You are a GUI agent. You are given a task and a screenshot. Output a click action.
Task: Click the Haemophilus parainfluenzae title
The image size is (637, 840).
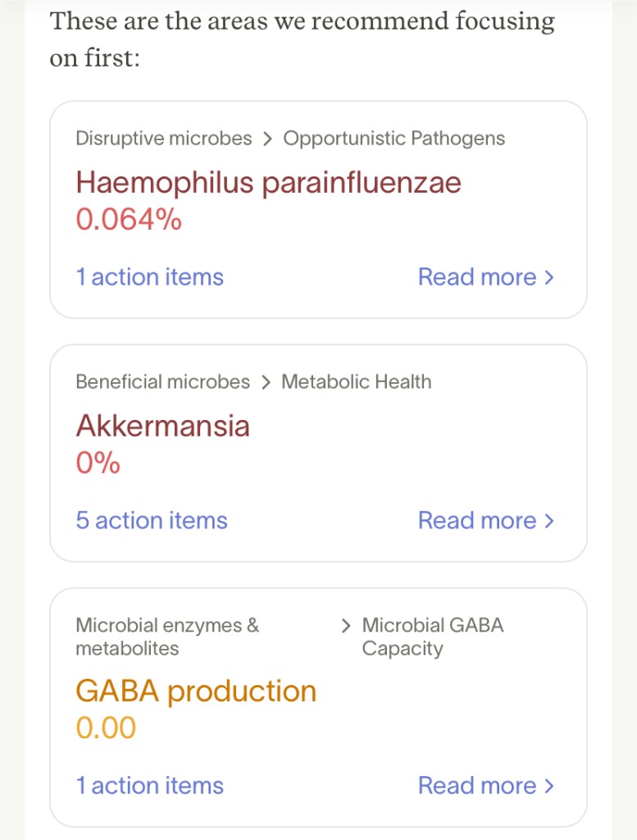[268, 182]
